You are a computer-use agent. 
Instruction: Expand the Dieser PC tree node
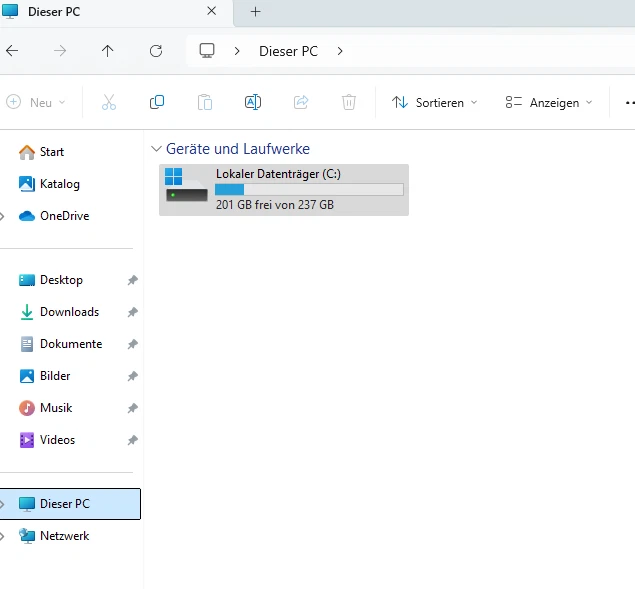point(2,504)
